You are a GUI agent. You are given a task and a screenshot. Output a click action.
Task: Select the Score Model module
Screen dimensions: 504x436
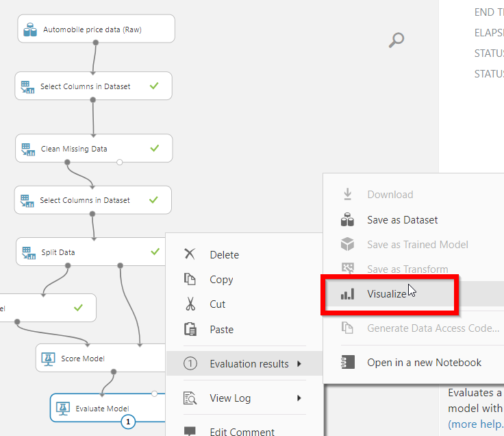point(101,358)
